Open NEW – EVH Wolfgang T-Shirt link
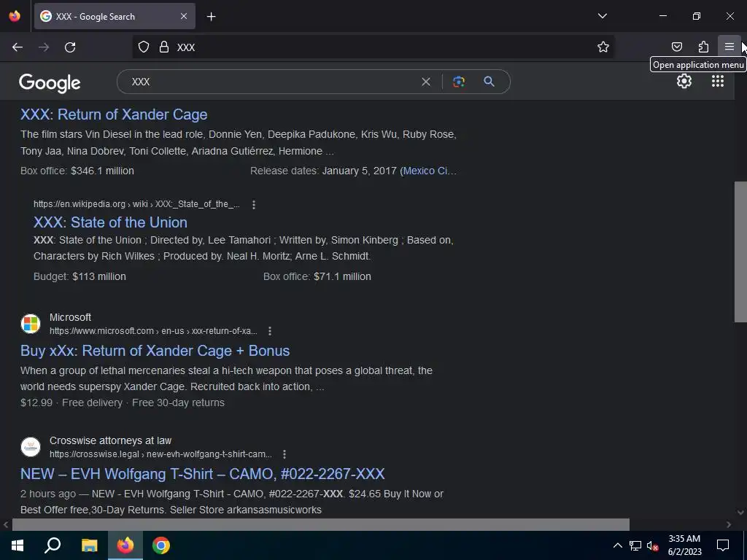This screenshot has width=747, height=560. [x=203, y=474]
